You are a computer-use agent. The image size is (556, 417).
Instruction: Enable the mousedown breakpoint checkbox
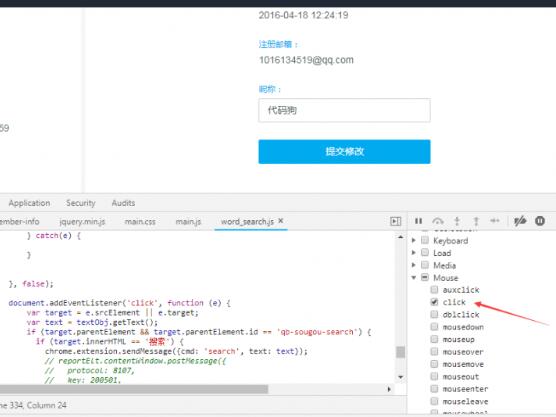point(434,327)
